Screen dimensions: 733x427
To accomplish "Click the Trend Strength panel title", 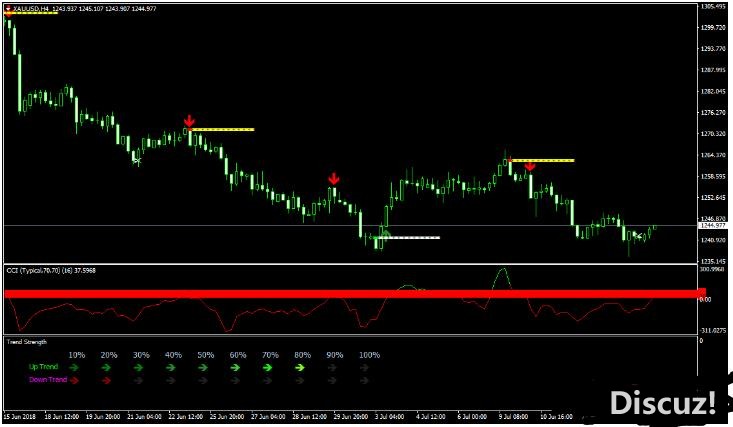I will (x=27, y=342).
